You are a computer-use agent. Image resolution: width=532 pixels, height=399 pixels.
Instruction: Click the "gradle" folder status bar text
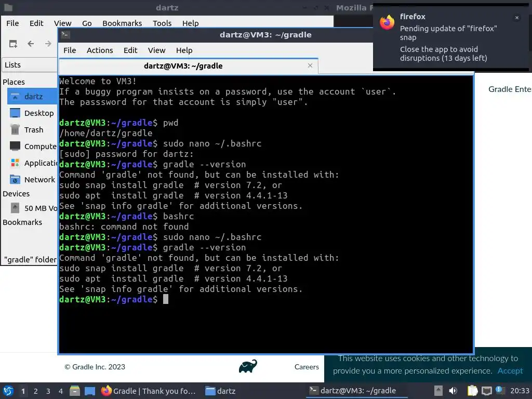pos(30,260)
